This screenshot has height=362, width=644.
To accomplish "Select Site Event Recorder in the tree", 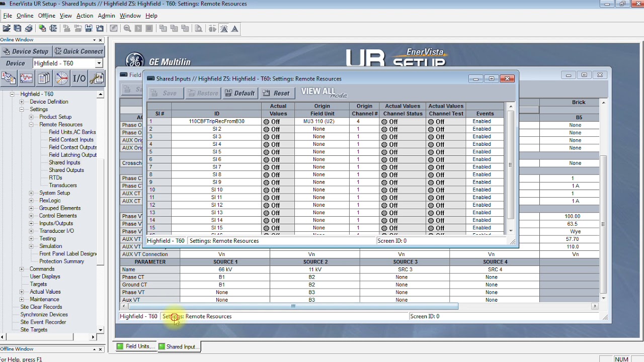I will pyautogui.click(x=43, y=322).
